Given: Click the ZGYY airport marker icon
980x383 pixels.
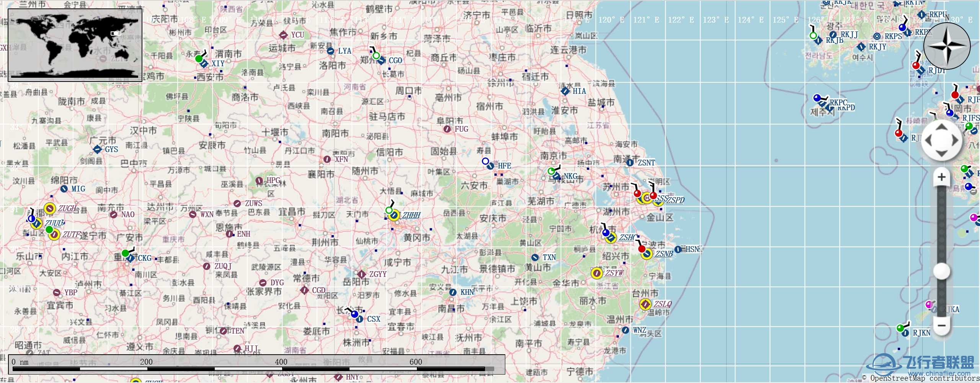Looking at the screenshot, I should pos(362,274).
